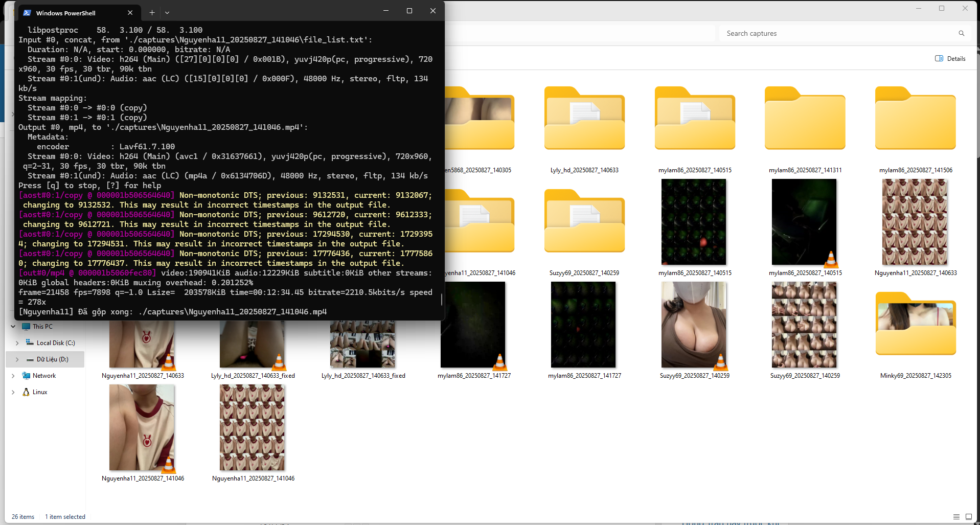The width and height of the screenshot is (980, 525).
Task: Collapse the This PC tree node
Action: 13,327
